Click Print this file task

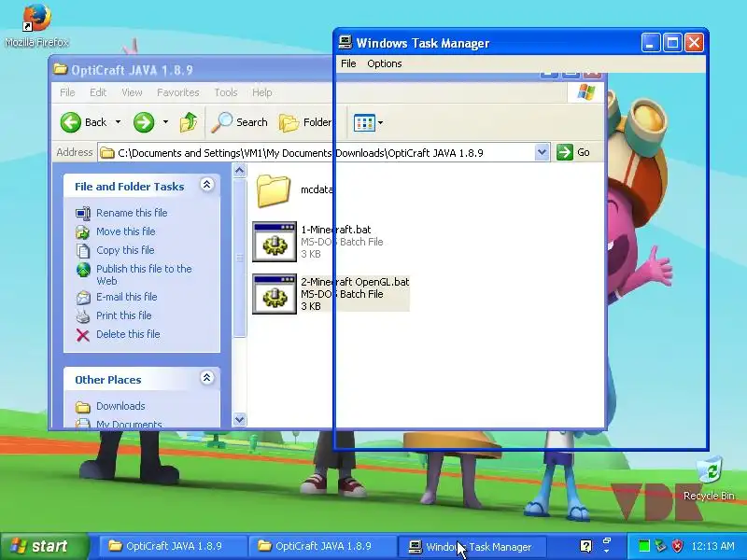pyautogui.click(x=124, y=315)
